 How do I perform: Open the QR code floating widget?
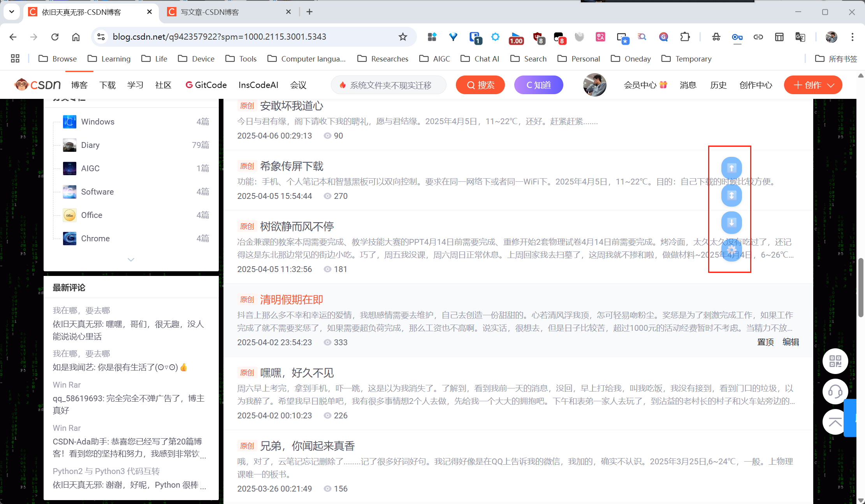835,361
